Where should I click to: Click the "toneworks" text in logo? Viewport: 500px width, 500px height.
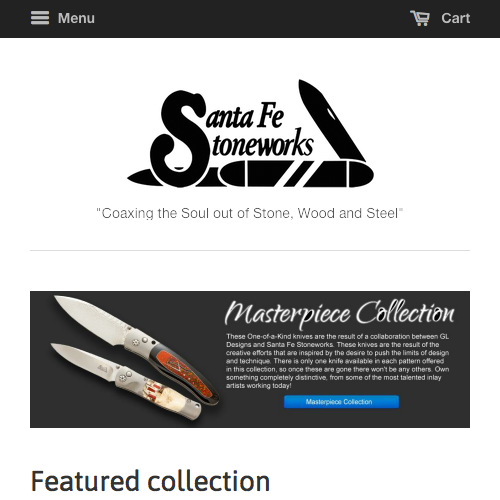(262, 144)
